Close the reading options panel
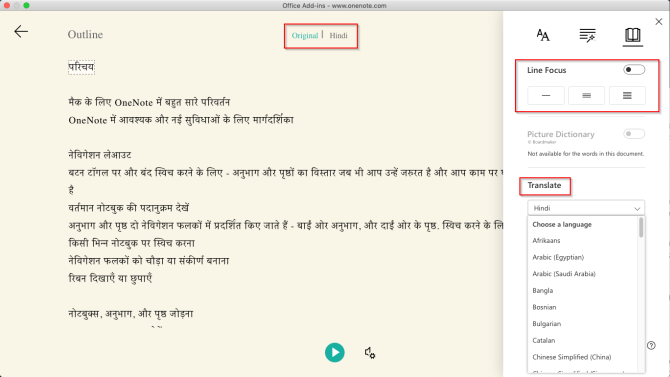The image size is (670, 377). click(658, 22)
